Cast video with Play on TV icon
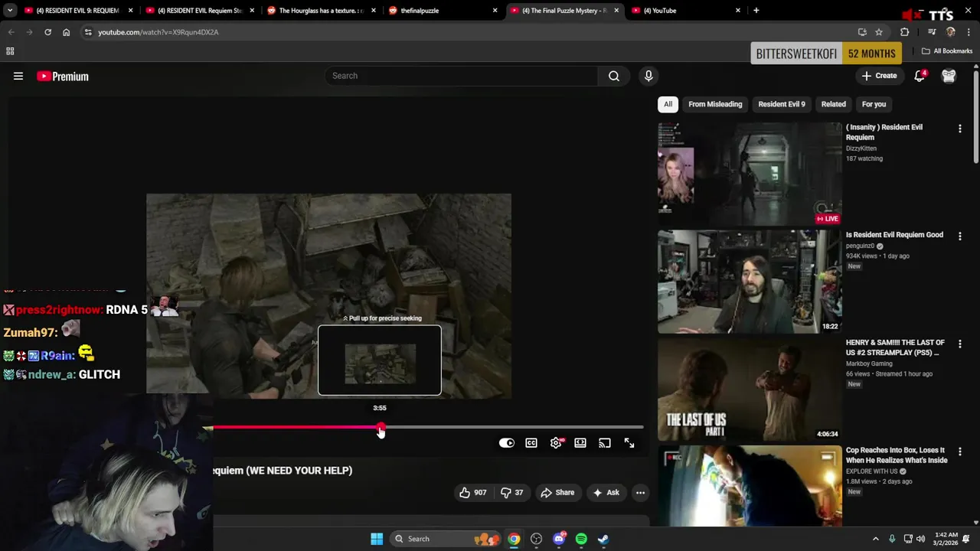 pos(605,443)
